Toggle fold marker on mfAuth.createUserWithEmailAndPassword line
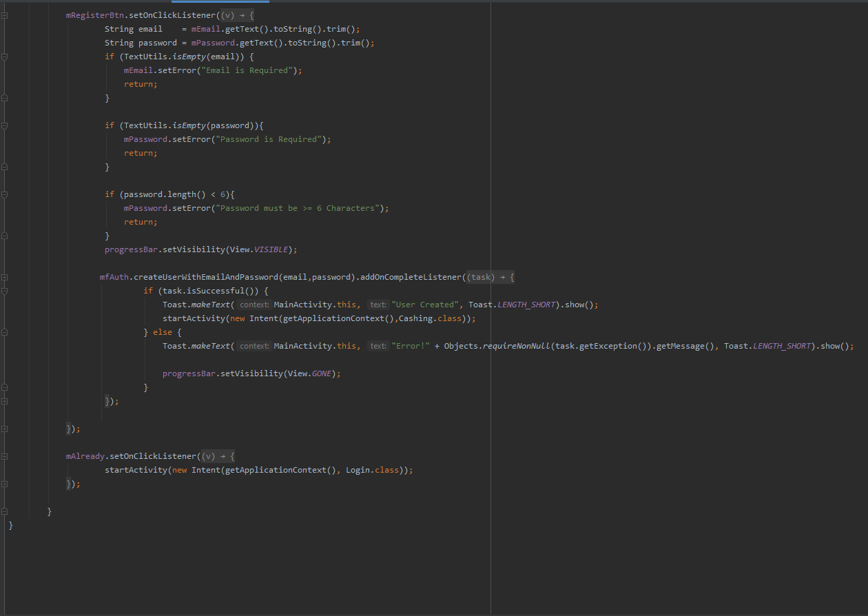Image resolution: width=868 pixels, height=616 pixels. point(4,277)
